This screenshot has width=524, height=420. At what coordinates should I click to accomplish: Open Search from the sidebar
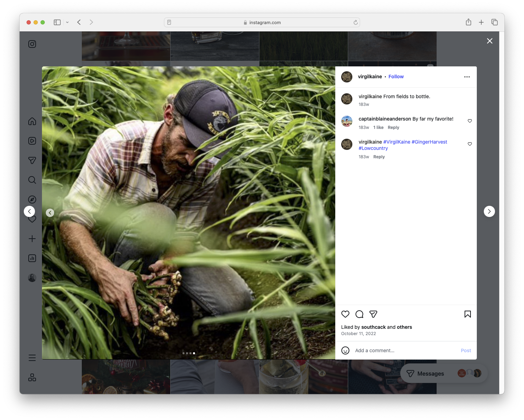[32, 180]
